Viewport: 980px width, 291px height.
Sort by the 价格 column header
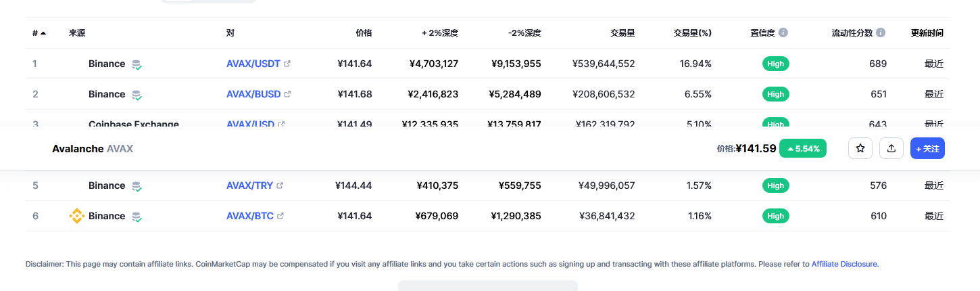[364, 32]
